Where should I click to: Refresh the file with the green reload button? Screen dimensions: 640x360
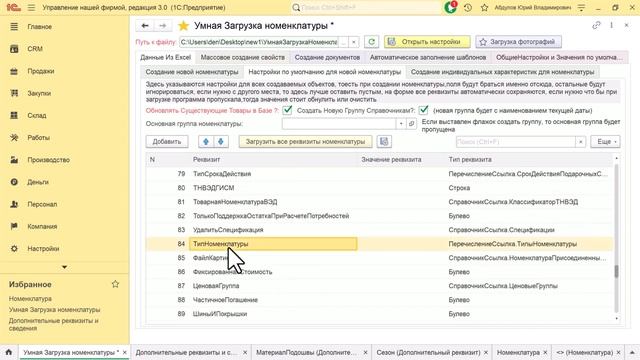371,42
